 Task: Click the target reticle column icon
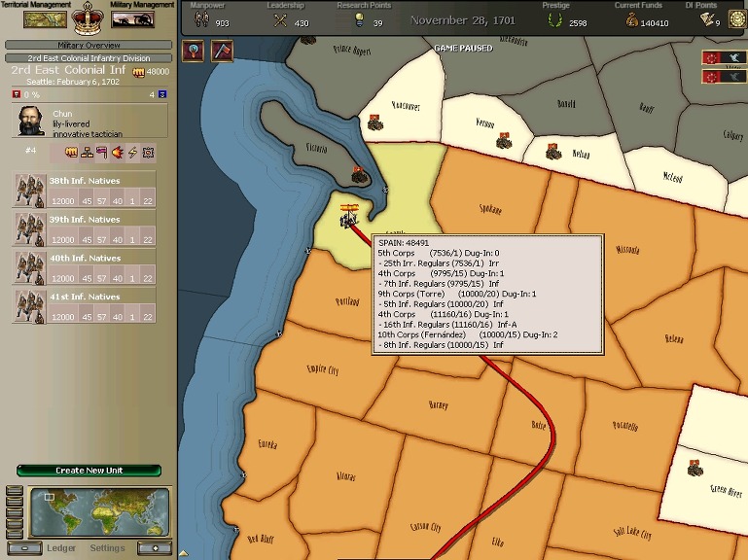[149, 153]
